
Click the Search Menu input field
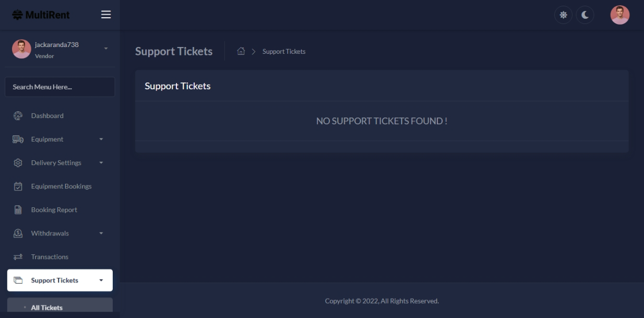click(x=59, y=87)
